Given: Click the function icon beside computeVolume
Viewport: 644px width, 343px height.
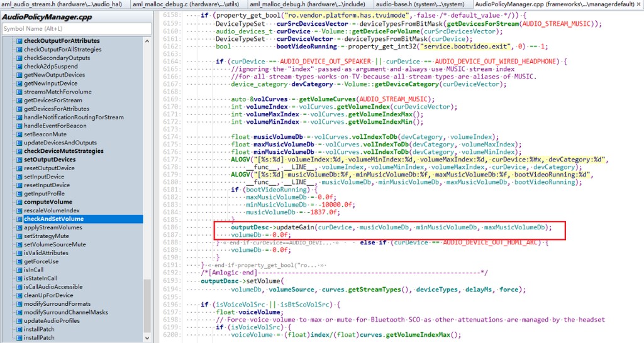Looking at the screenshot, I should click(19, 202).
